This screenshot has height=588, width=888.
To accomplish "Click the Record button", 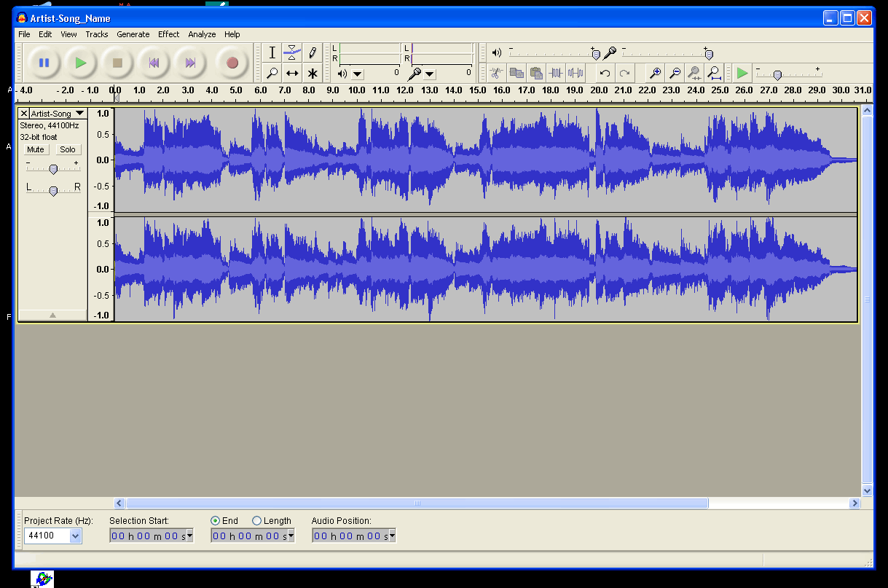I will 232,63.
